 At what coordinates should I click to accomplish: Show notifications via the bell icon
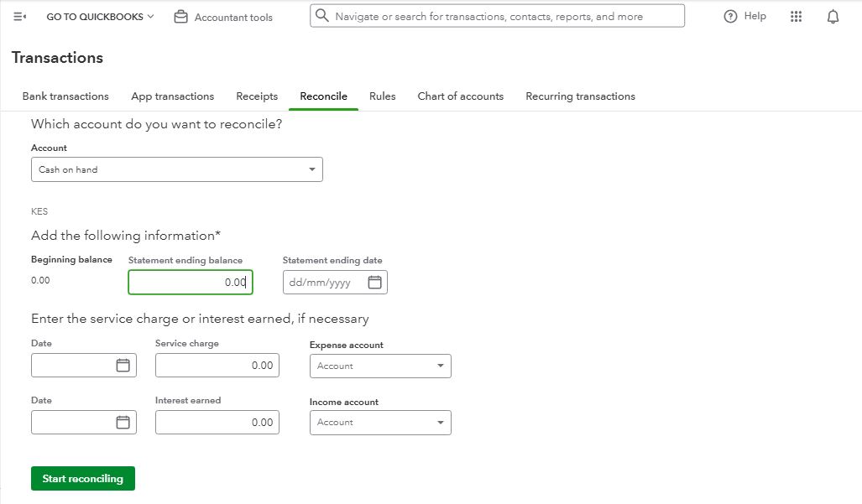click(x=833, y=17)
